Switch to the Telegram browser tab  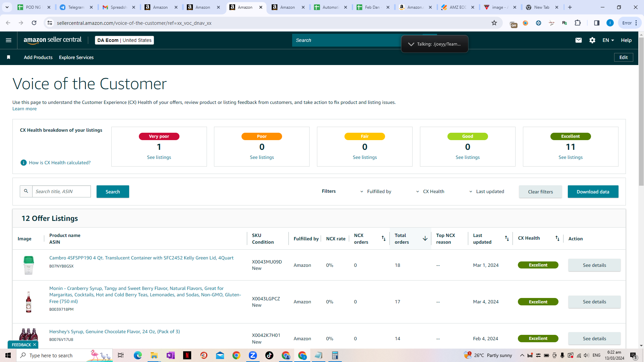click(x=76, y=7)
